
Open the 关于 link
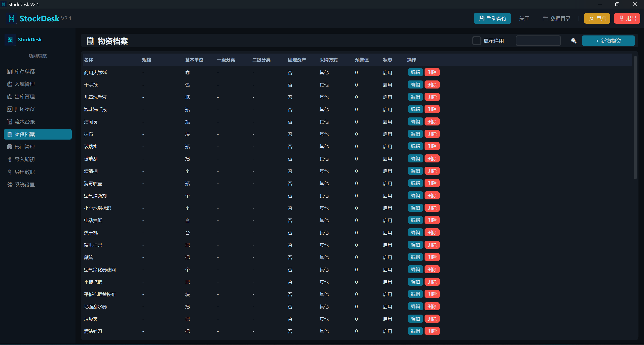[524, 18]
